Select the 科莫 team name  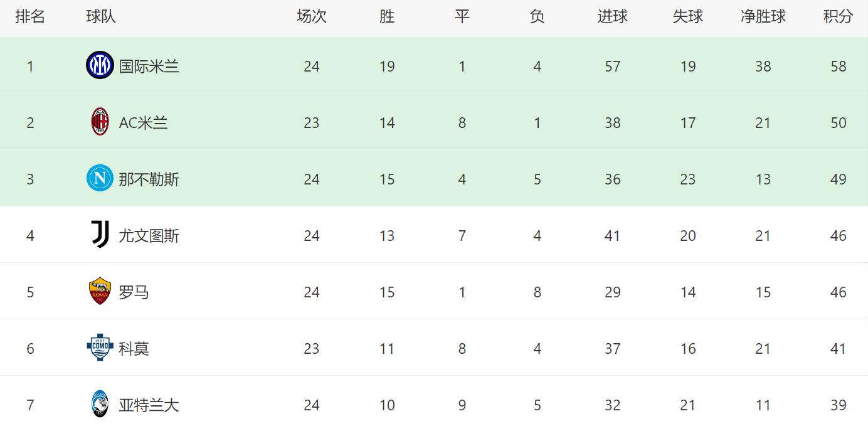point(134,348)
